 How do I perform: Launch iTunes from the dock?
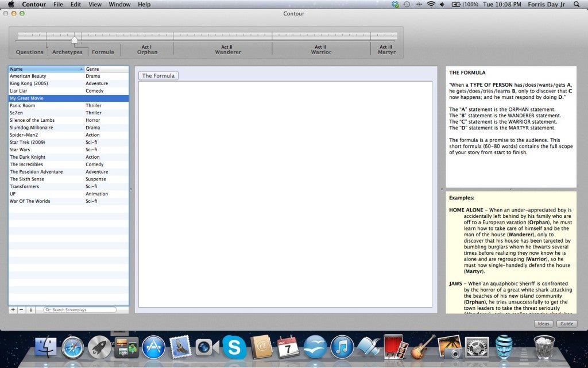tap(342, 347)
